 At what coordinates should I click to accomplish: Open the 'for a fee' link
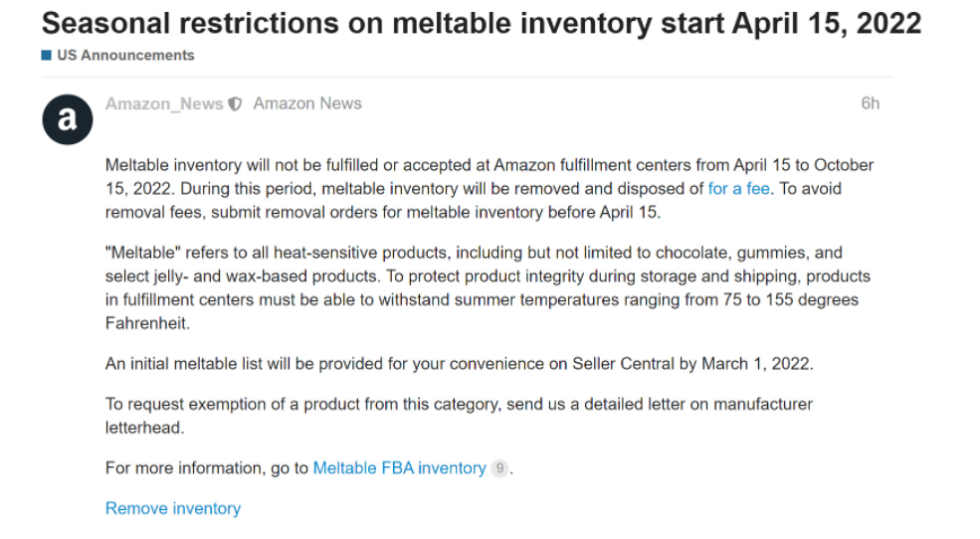[738, 189]
